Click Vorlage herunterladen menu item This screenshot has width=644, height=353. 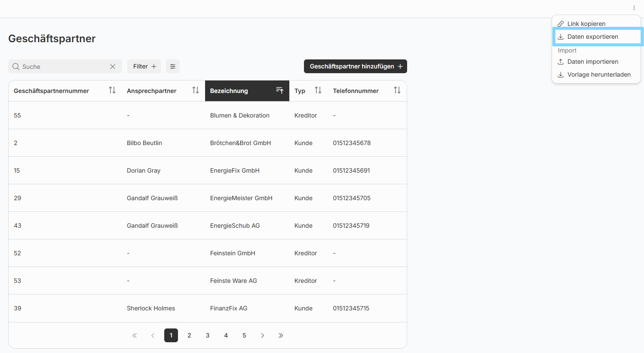(x=598, y=74)
